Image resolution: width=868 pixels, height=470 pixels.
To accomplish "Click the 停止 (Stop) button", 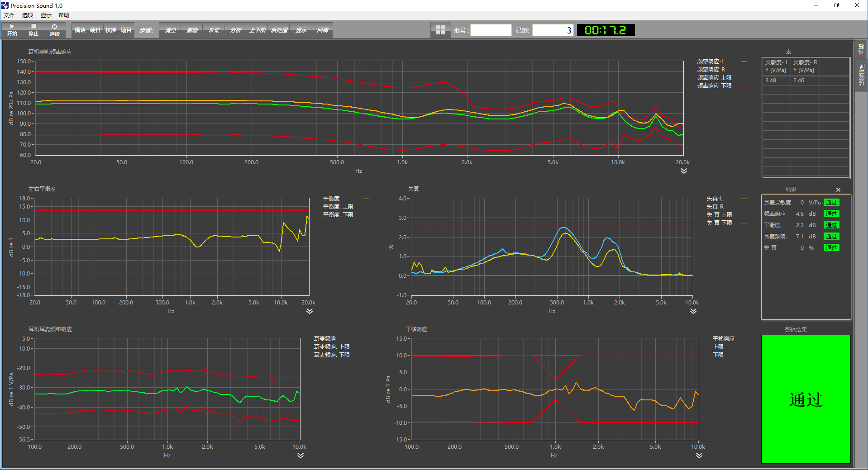I will [x=33, y=30].
